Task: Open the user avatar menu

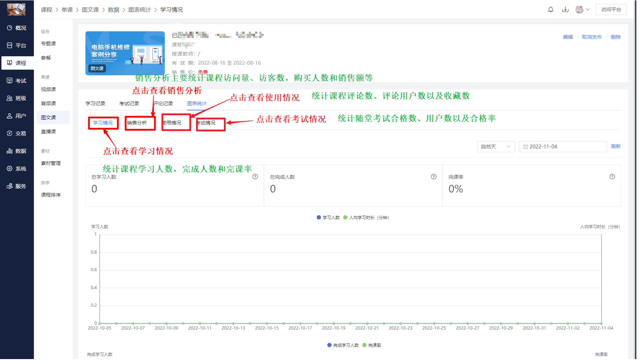Action: (582, 9)
